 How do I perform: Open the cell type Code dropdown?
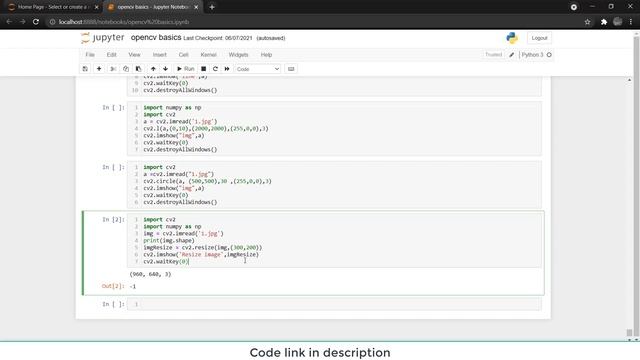click(x=258, y=69)
